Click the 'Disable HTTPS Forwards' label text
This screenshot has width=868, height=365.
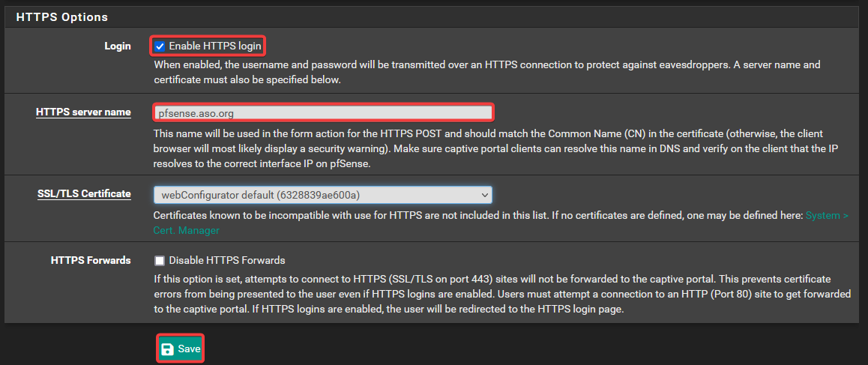point(227,261)
